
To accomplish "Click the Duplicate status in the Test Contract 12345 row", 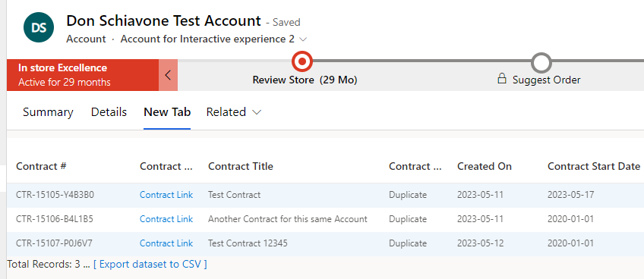I will coord(408,243).
